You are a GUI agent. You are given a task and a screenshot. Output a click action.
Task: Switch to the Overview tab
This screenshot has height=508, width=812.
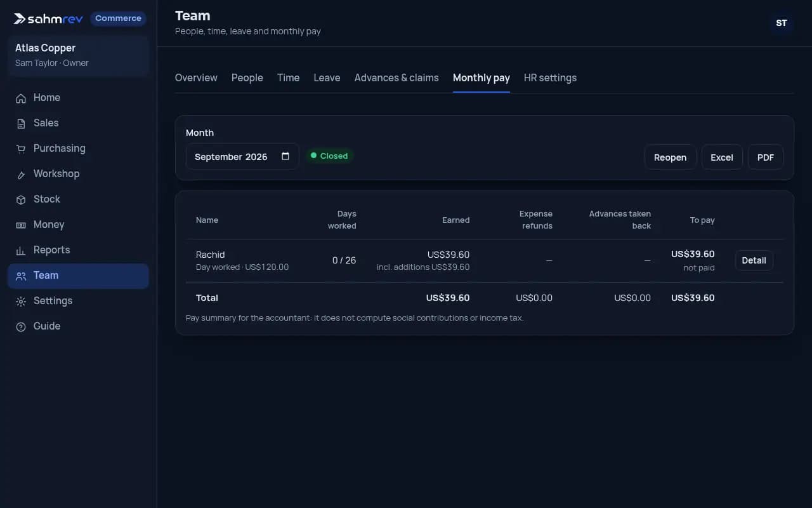(196, 77)
